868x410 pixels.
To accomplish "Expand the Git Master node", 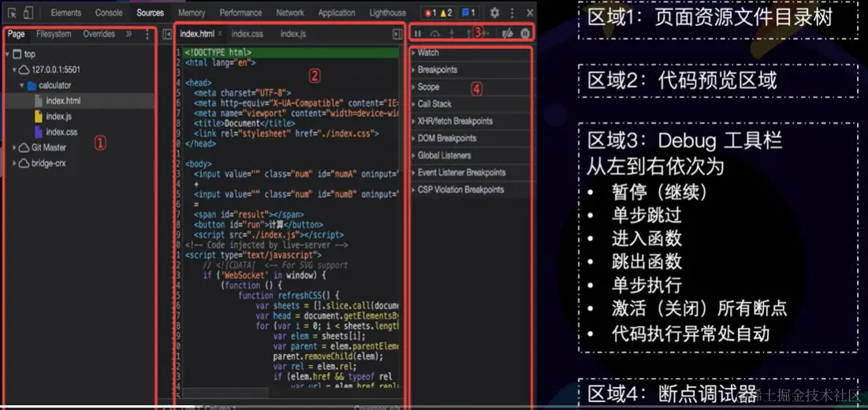I will tap(14, 147).
